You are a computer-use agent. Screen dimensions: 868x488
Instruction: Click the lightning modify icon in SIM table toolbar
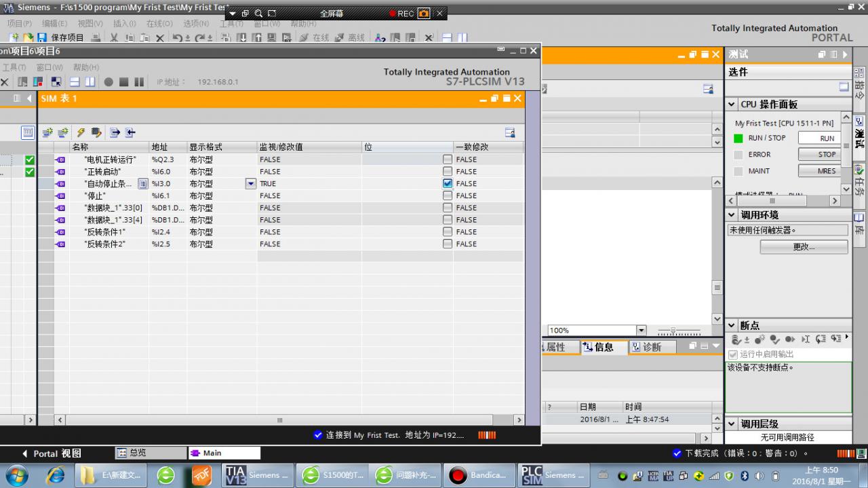pos(81,132)
